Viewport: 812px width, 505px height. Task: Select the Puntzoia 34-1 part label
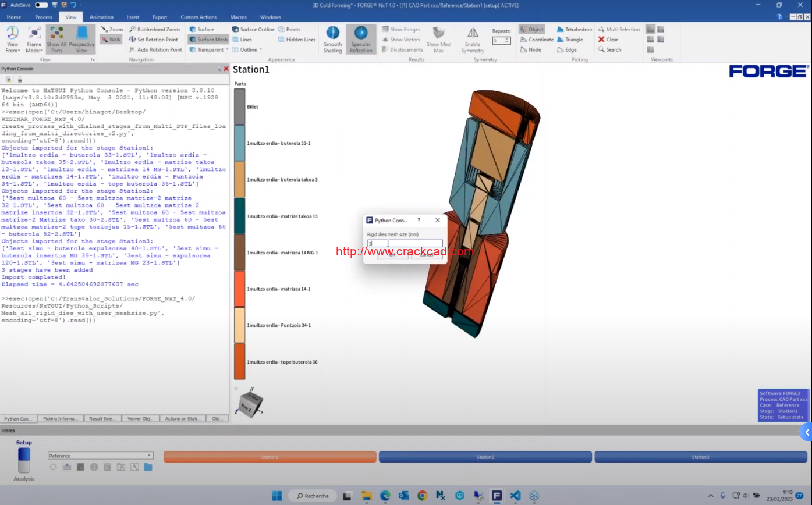[279, 325]
